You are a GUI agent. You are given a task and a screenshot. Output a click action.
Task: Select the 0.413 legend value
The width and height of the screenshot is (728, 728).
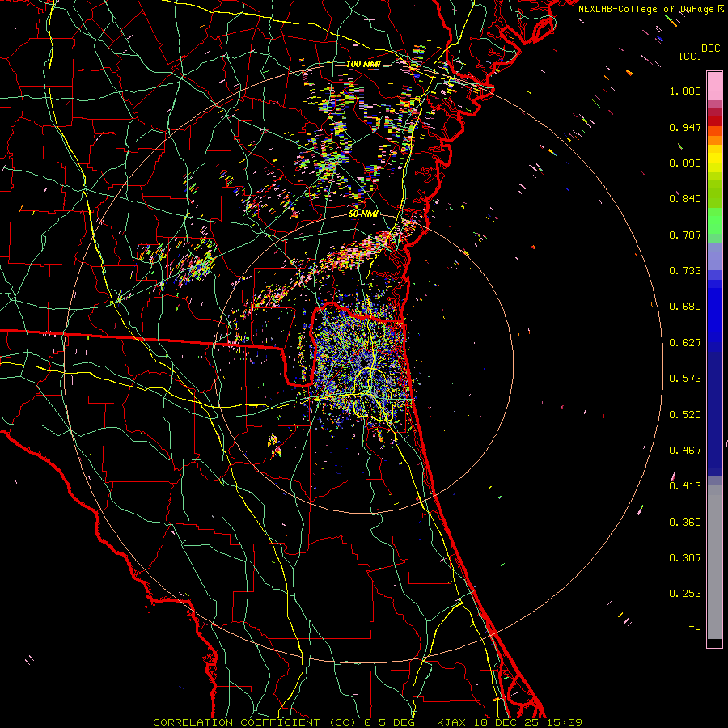click(685, 486)
